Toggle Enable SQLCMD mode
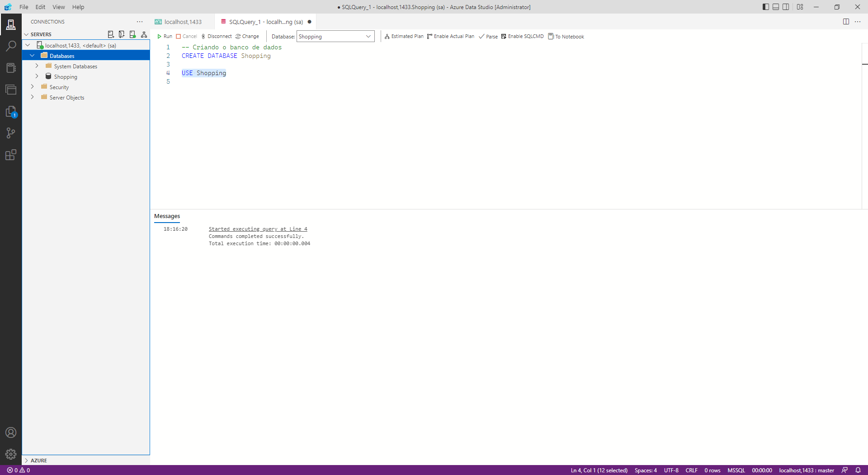 (x=522, y=37)
